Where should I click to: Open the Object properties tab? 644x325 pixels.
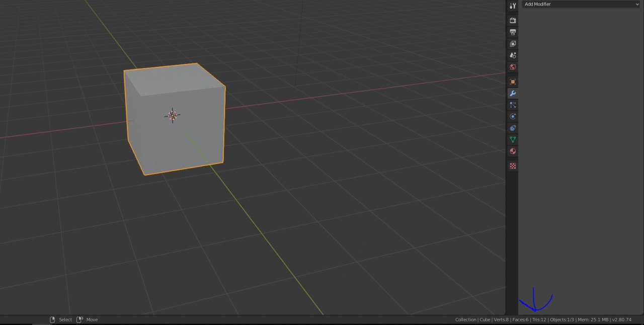click(x=513, y=82)
